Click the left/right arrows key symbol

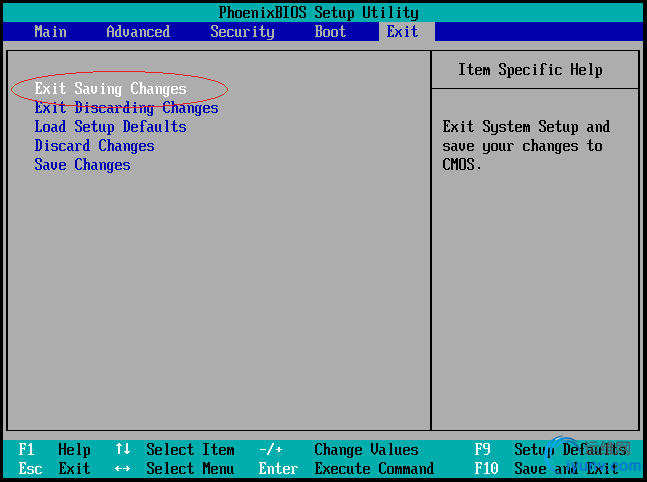click(123, 469)
